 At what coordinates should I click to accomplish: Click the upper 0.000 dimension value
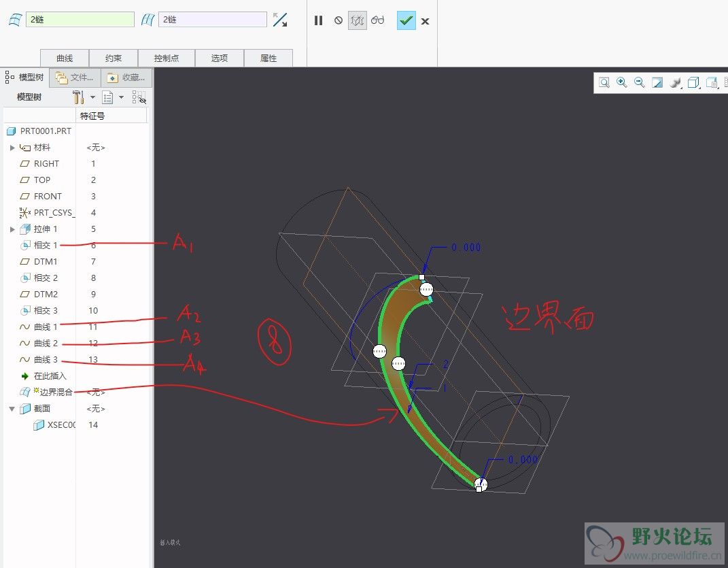(x=466, y=248)
